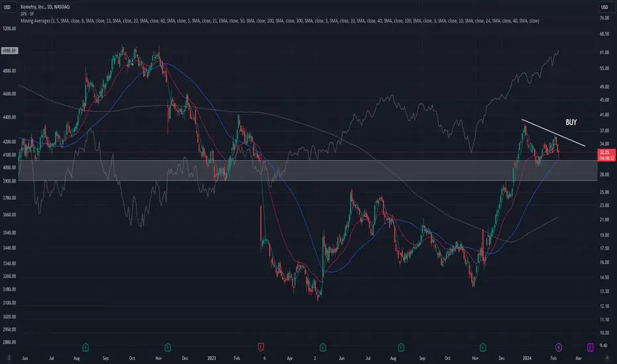Click the 5200.00 value on the left scale
Image resolution: width=617 pixels, height=364 pixels.
9,28
